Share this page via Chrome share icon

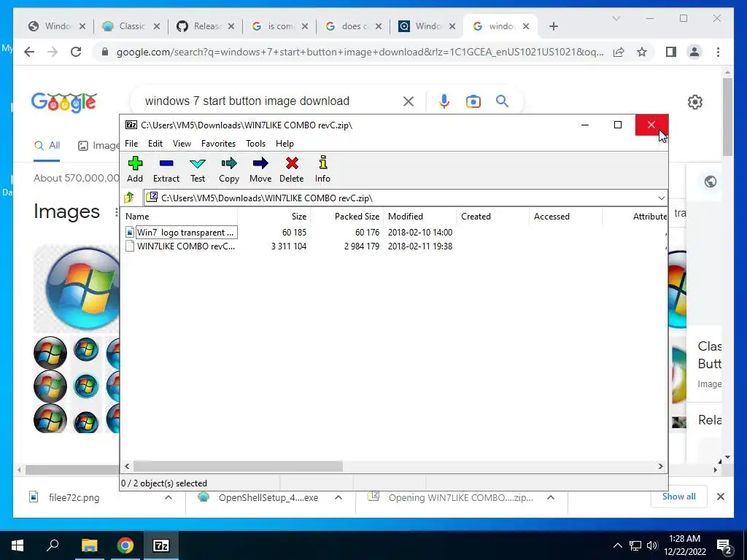click(619, 52)
